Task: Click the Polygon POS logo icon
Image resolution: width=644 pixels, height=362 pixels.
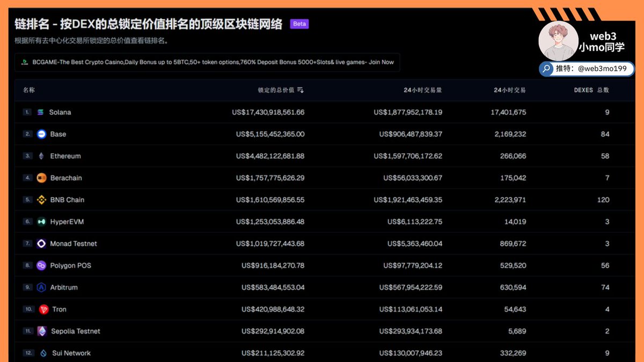Action: pos(42,265)
